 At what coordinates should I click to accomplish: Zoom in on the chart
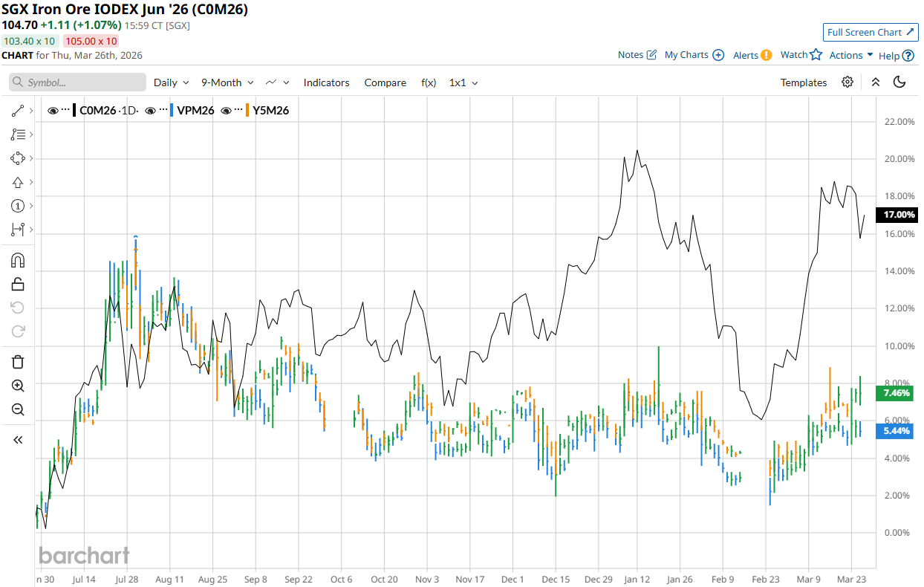coord(19,386)
